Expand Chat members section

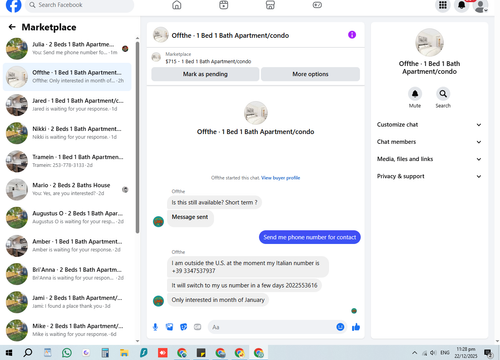[429, 142]
